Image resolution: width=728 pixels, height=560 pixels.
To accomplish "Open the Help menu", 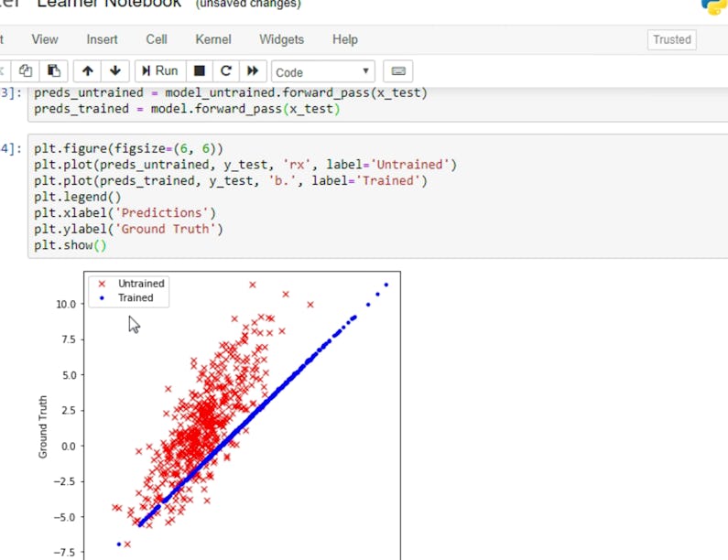I will pyautogui.click(x=345, y=39).
